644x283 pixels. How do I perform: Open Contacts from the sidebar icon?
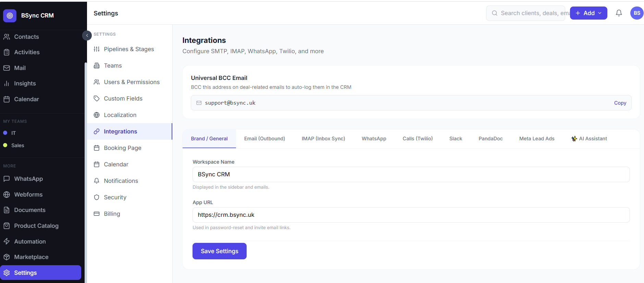[7, 37]
